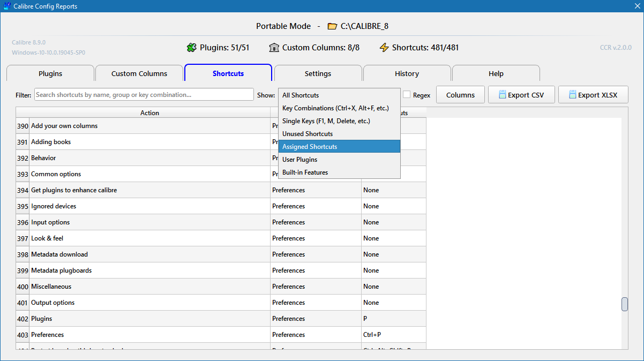Pick Built-in Features filter option
Viewport: 644px width, 361px height.
point(339,172)
